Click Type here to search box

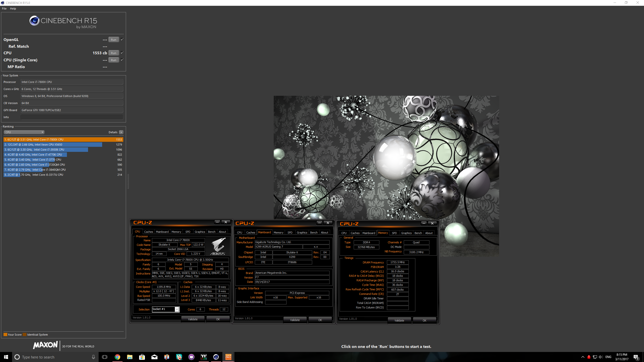(55, 357)
